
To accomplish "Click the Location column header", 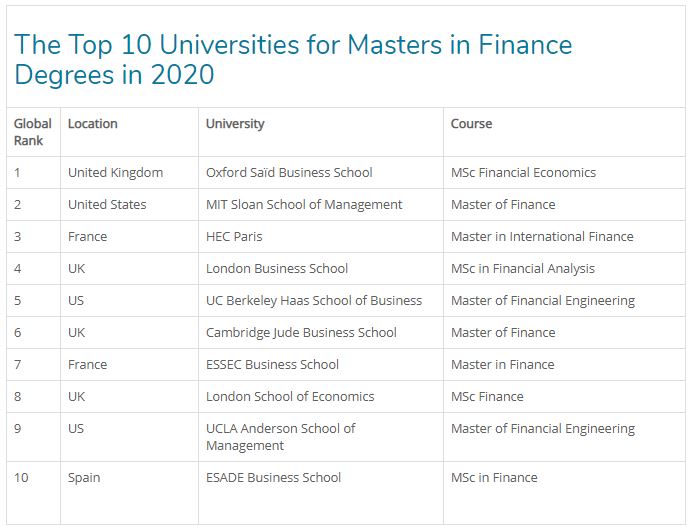I will point(92,124).
